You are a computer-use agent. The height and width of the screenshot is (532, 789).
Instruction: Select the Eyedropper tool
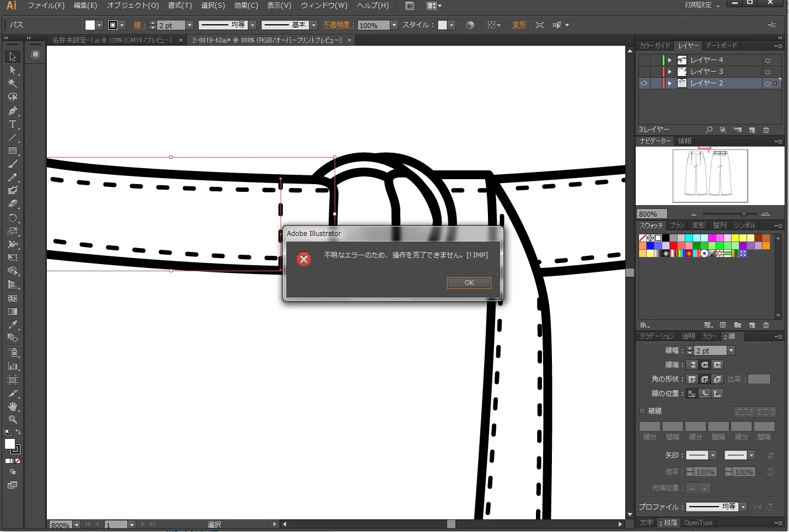[x=13, y=325]
